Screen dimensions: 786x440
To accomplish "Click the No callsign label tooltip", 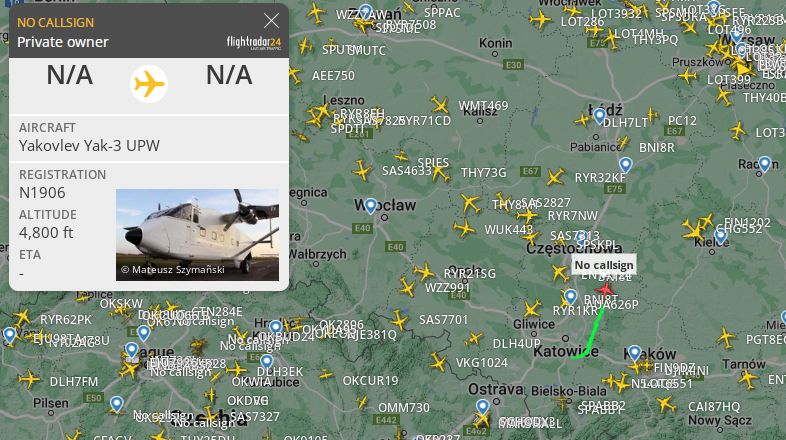I will pyautogui.click(x=604, y=265).
